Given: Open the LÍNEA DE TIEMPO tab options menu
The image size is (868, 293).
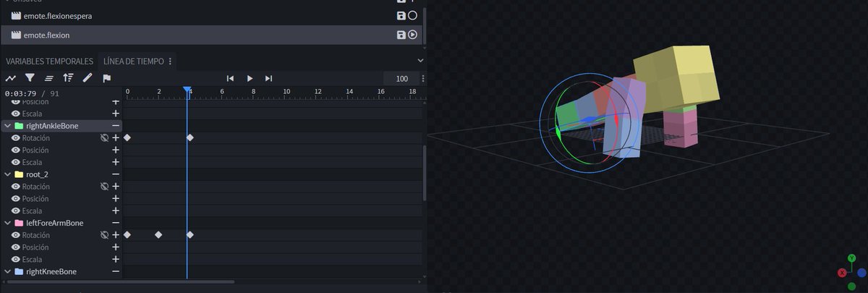Looking at the screenshot, I should coord(171,61).
